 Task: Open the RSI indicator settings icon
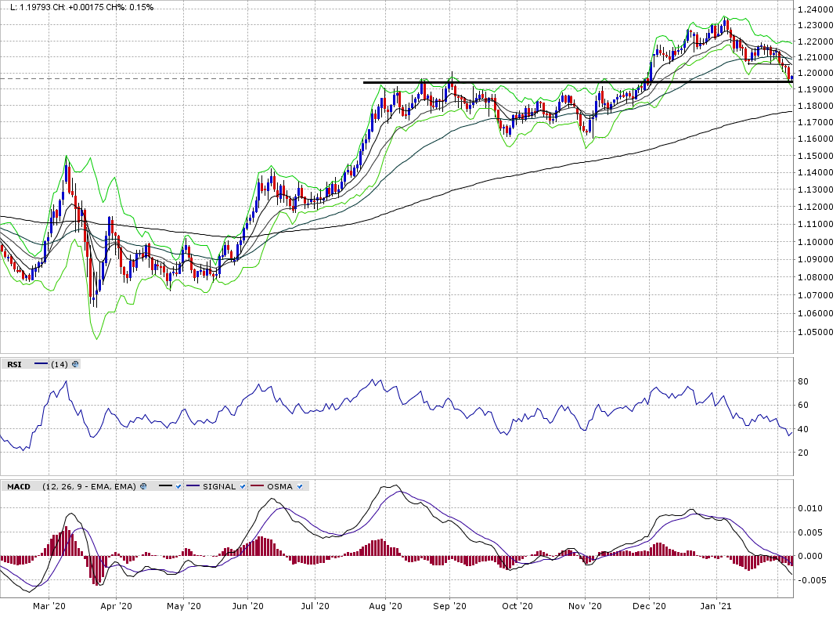click(76, 364)
